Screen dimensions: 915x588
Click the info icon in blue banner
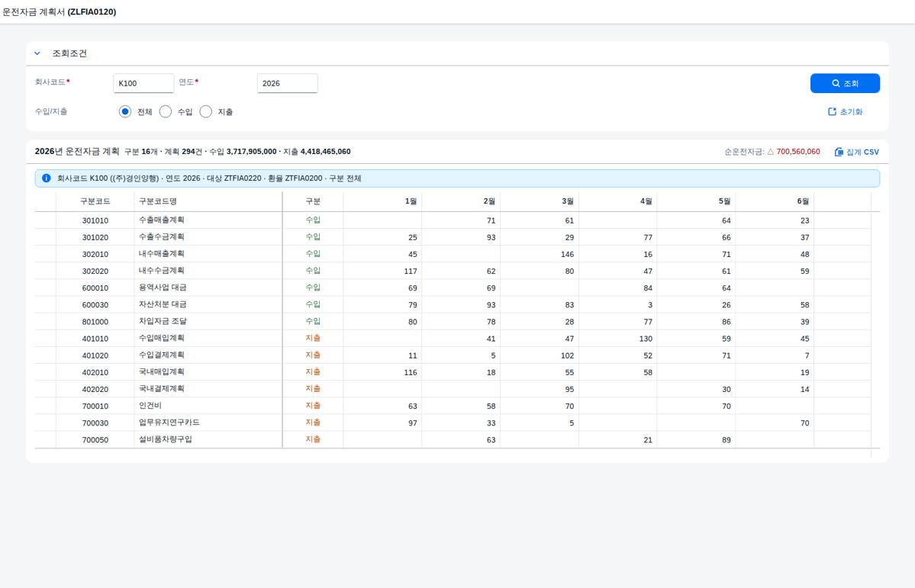(46, 178)
